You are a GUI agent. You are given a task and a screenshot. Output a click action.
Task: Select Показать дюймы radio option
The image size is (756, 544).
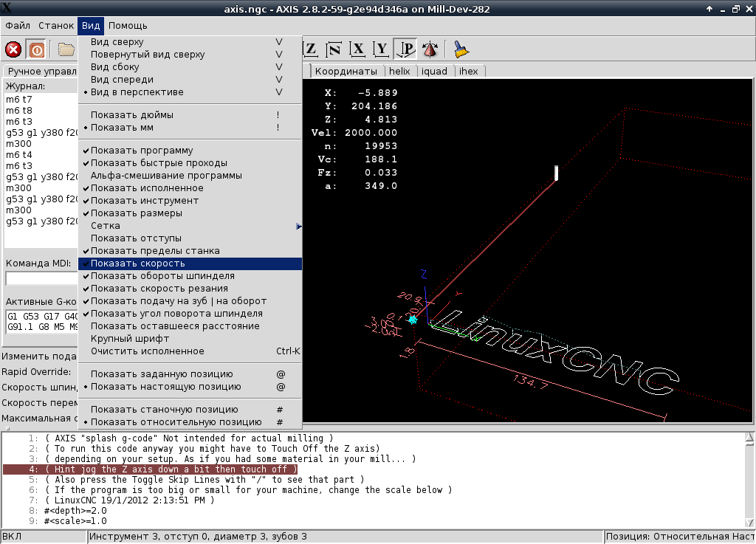click(132, 115)
